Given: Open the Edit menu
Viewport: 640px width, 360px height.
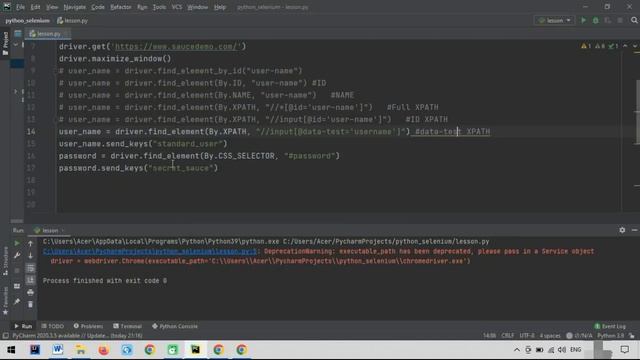Looking at the screenshot, I should tap(36, 7).
